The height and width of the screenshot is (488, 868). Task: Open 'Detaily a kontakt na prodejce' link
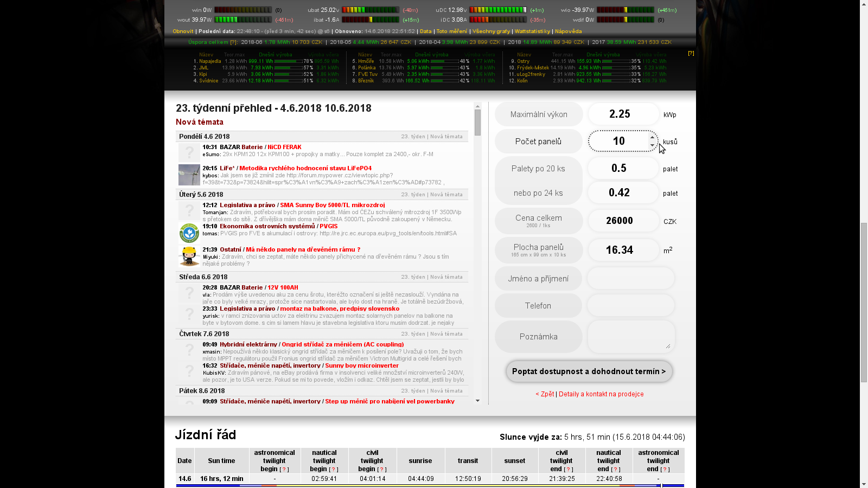click(x=601, y=394)
